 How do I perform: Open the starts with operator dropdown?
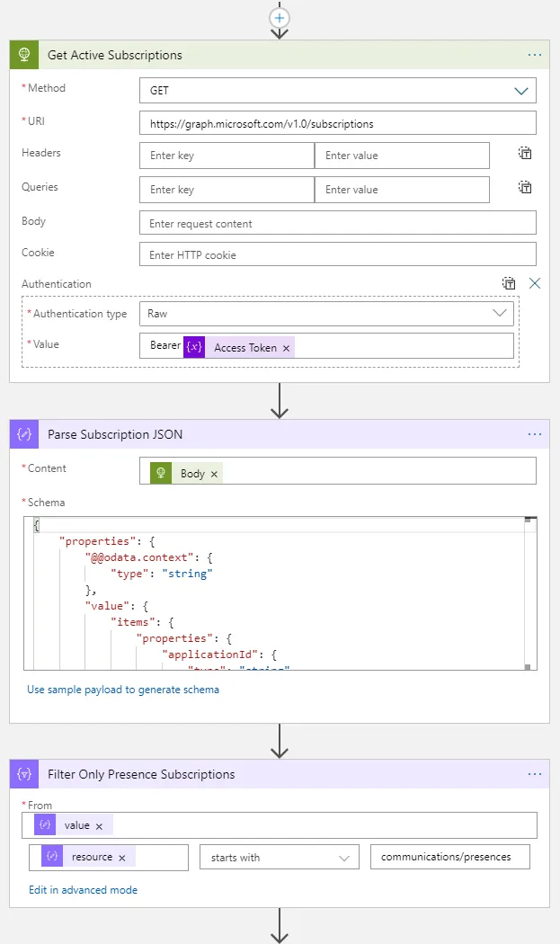coord(280,858)
